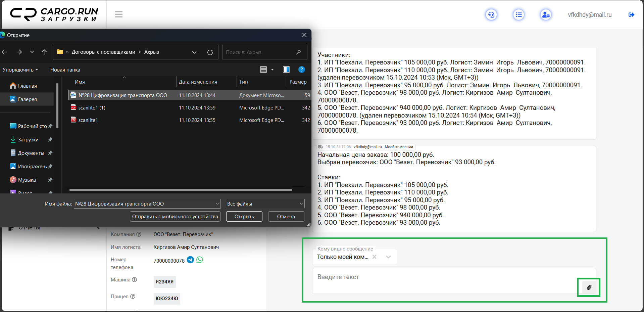This screenshot has width=644, height=313.
Task: Toggle the preview pane in file dialog
Action: [286, 70]
